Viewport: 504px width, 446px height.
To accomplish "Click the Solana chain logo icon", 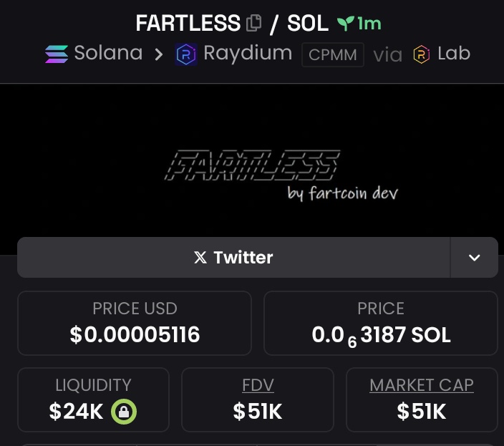I will tap(57, 54).
